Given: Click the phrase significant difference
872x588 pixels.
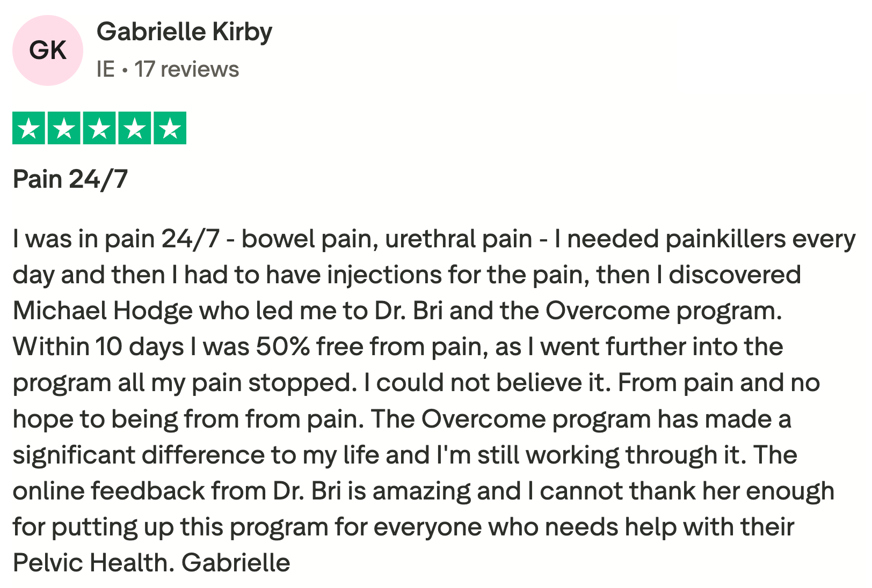Looking at the screenshot, I should [x=139, y=455].
